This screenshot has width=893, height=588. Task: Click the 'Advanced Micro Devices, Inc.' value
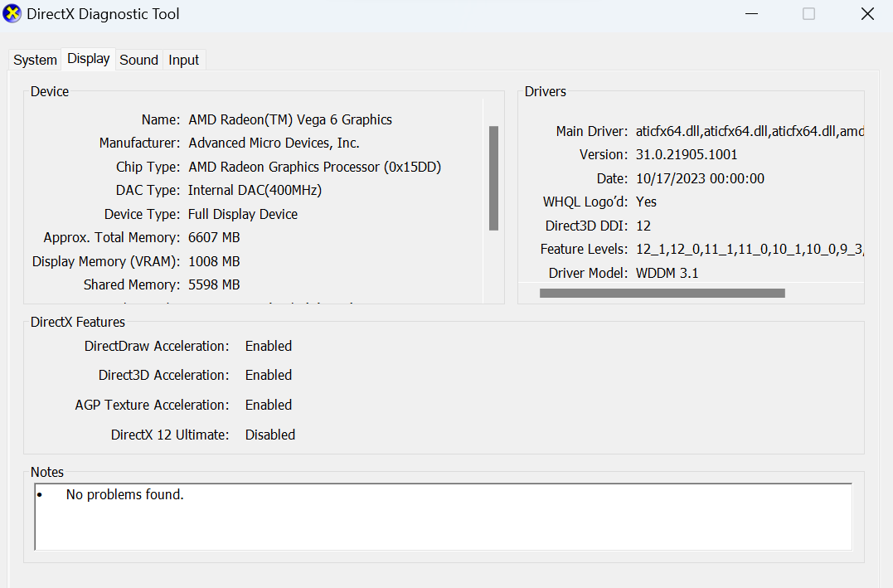(x=274, y=143)
